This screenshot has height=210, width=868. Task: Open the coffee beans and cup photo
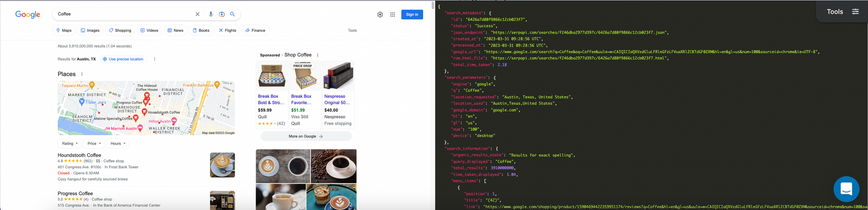tap(334, 166)
